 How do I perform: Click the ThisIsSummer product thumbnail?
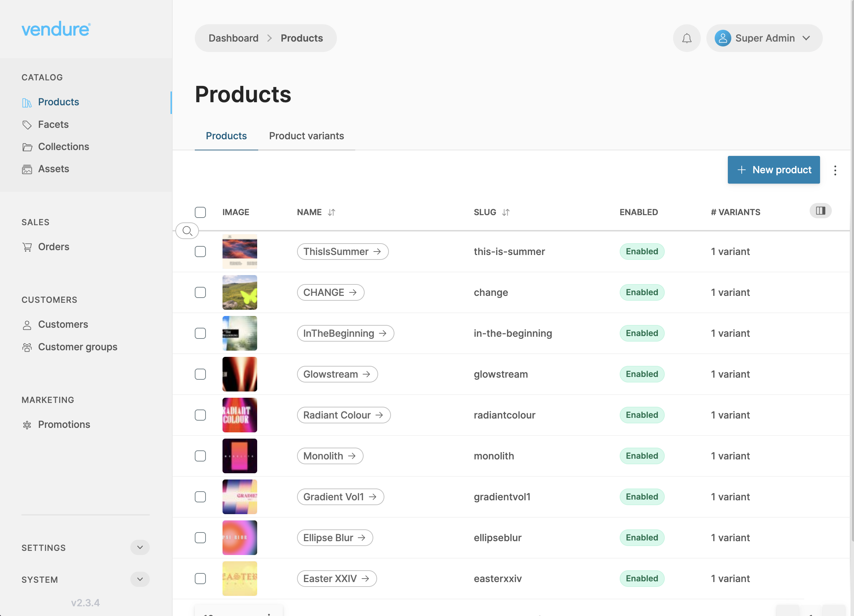point(239,252)
